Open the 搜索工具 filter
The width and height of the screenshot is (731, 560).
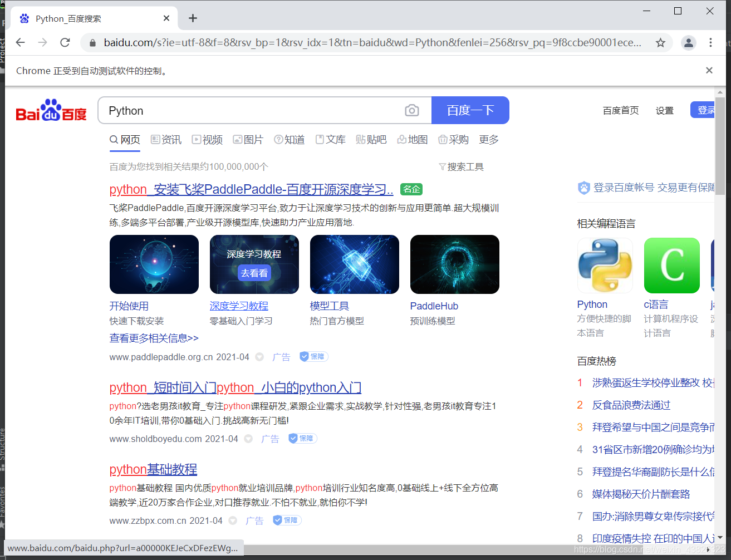[x=461, y=166]
